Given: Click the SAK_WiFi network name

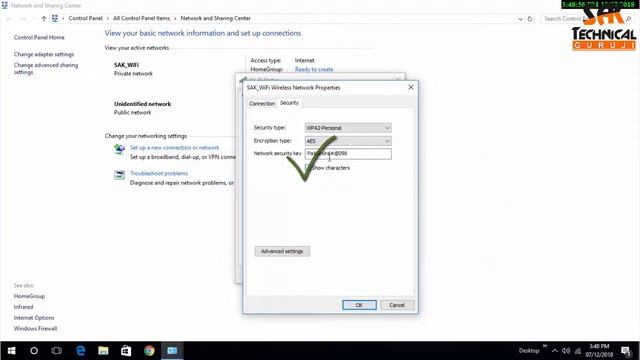Looking at the screenshot, I should 126,65.
